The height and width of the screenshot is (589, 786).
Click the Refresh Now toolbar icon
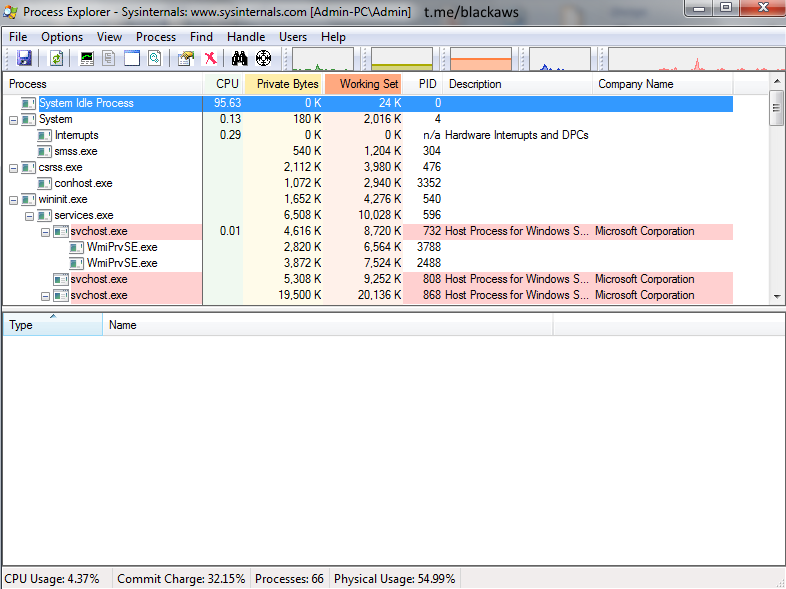pyautogui.click(x=56, y=58)
